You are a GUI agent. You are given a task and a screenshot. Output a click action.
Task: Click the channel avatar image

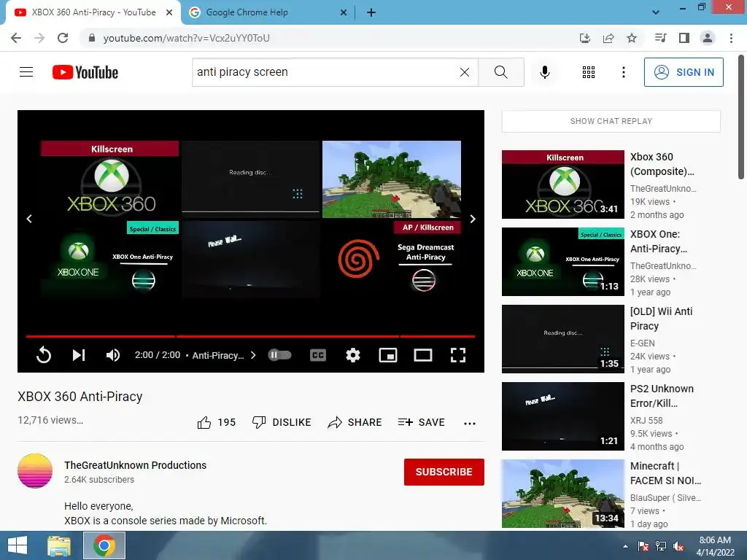(x=35, y=471)
